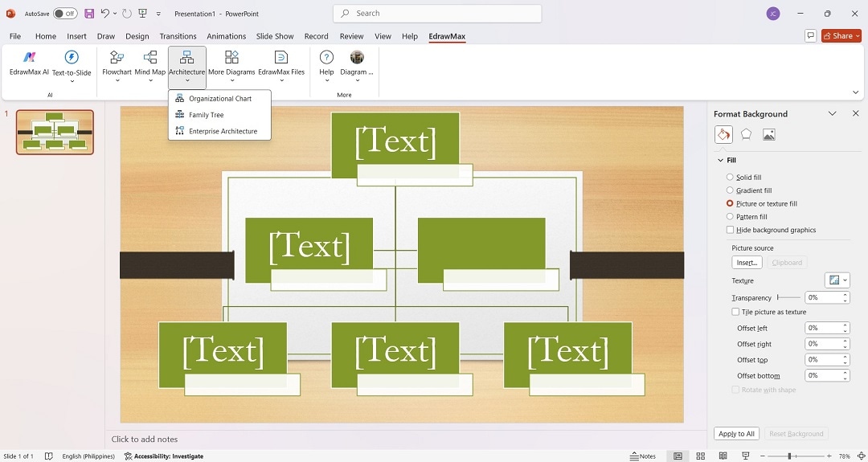The height and width of the screenshot is (462, 868).
Task: Click the 78% zoom level
Action: [x=844, y=456]
